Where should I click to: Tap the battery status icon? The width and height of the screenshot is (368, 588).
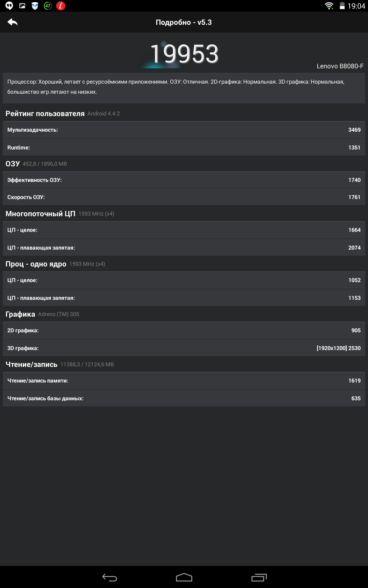pyautogui.click(x=342, y=6)
